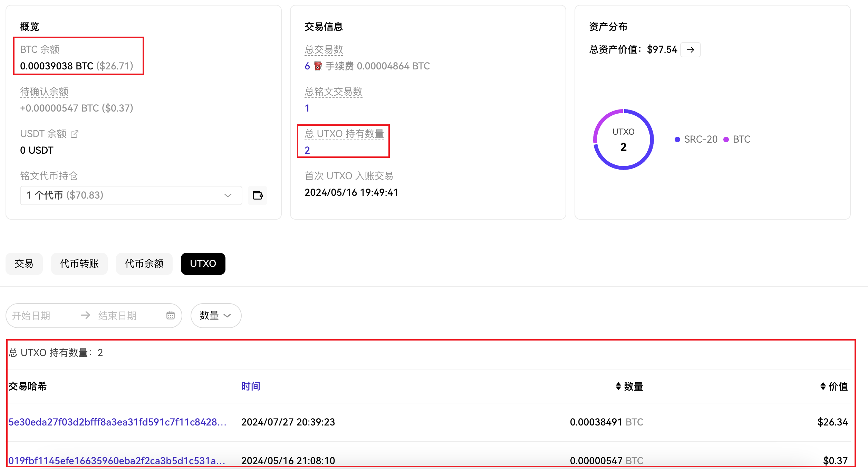Open the 数量 filter dropdown
The image size is (868, 469).
216,315
